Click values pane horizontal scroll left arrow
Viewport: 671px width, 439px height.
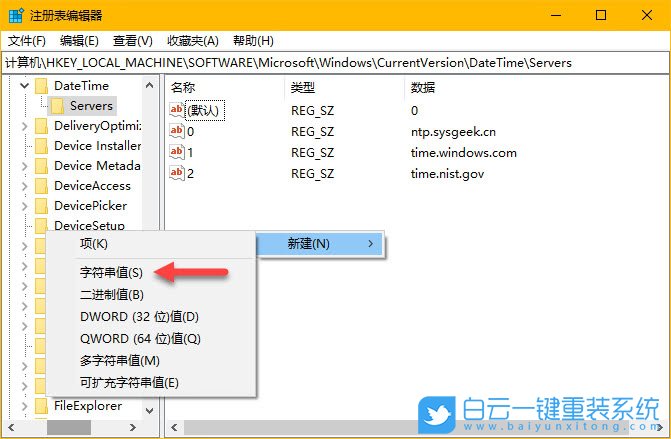174,427
